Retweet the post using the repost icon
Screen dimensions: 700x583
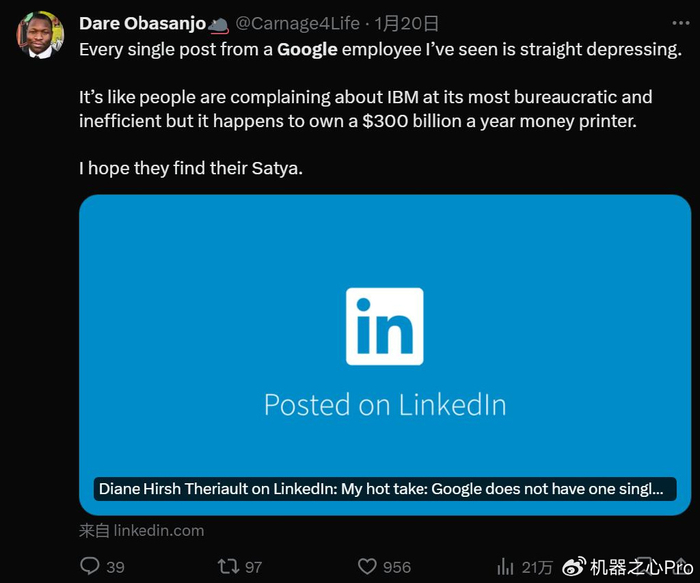pyautogui.click(x=228, y=566)
